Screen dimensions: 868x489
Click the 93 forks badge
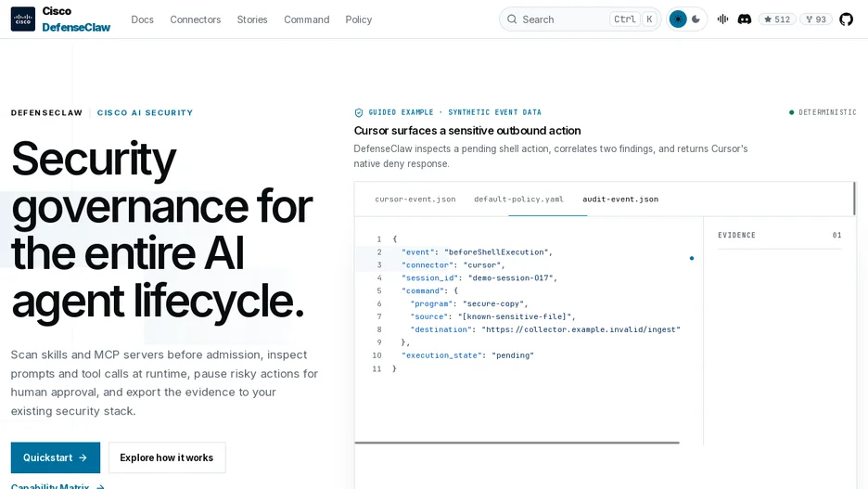tap(816, 19)
